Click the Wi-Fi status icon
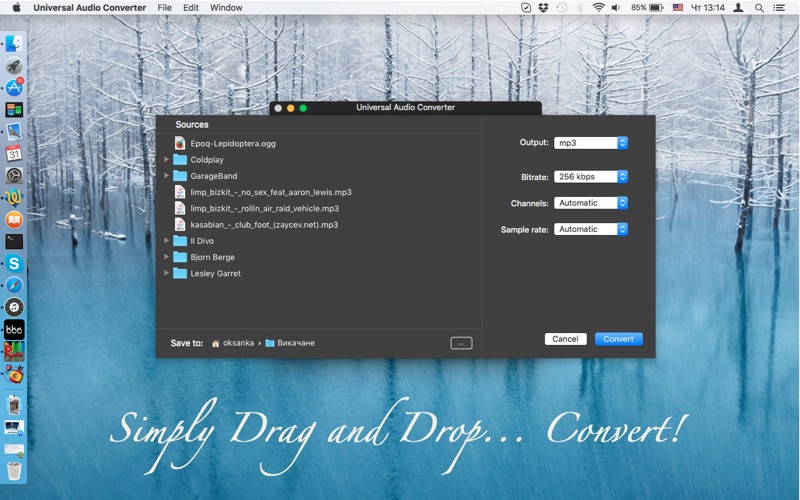800x500 pixels. pyautogui.click(x=598, y=7)
